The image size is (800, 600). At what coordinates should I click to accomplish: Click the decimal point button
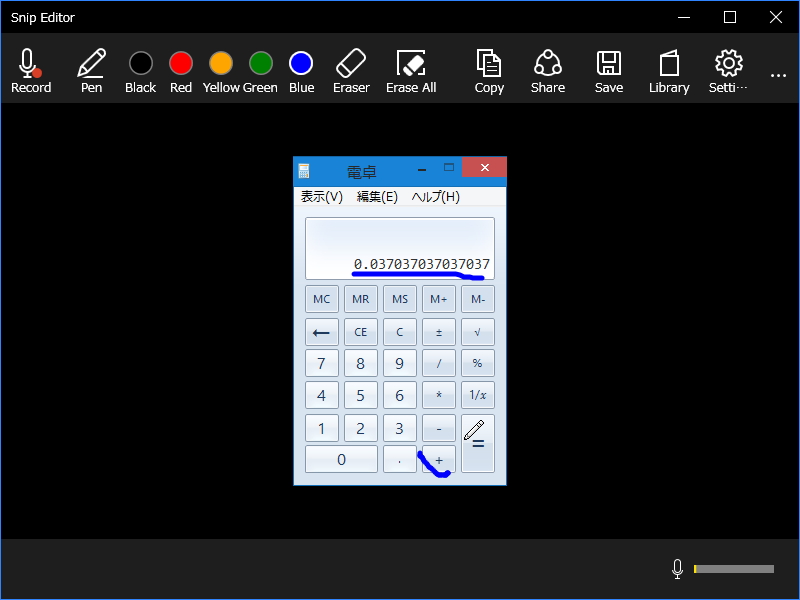[399, 460]
